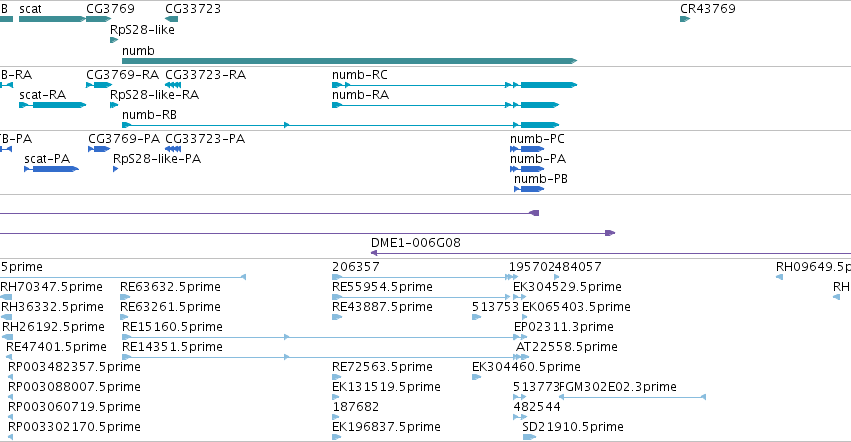Click the RH36332.5prime EST label
Viewport: 851px width, 442px height.
pyautogui.click(x=52, y=307)
